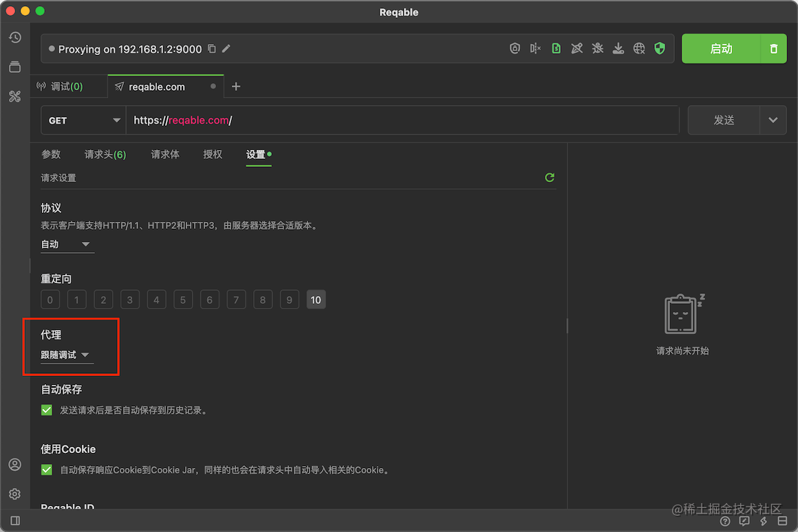The height and width of the screenshot is (532, 798).
Task: Set redirect count to 5
Action: pyautogui.click(x=183, y=300)
